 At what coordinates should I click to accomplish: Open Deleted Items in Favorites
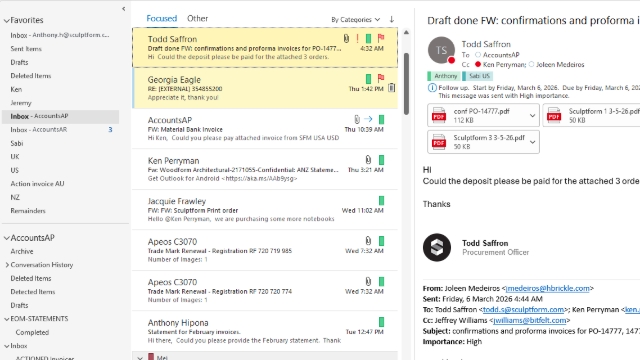pos(31,76)
